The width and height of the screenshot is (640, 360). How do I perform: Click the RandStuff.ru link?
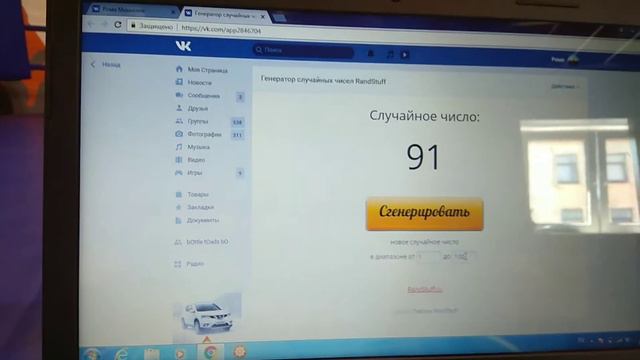(424, 289)
